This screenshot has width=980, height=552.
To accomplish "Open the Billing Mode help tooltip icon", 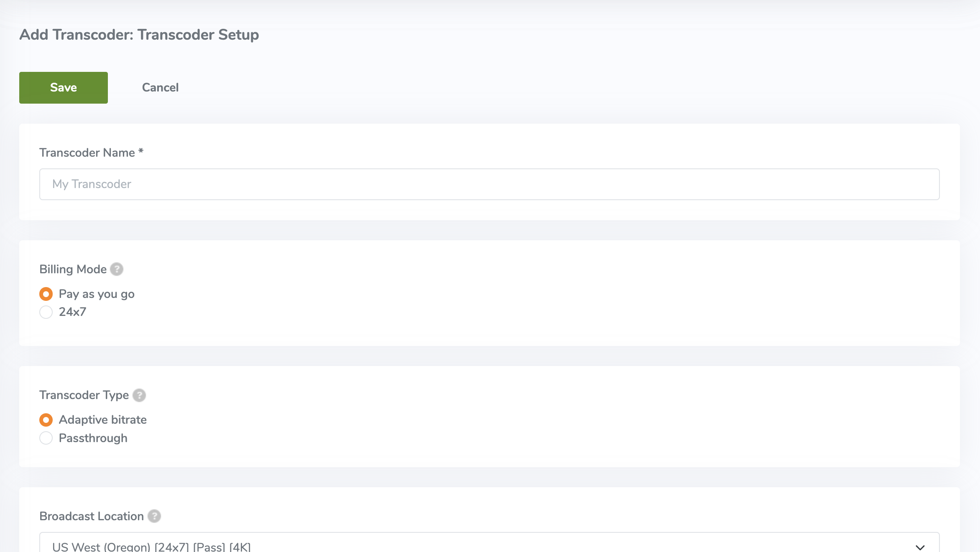I will point(117,269).
